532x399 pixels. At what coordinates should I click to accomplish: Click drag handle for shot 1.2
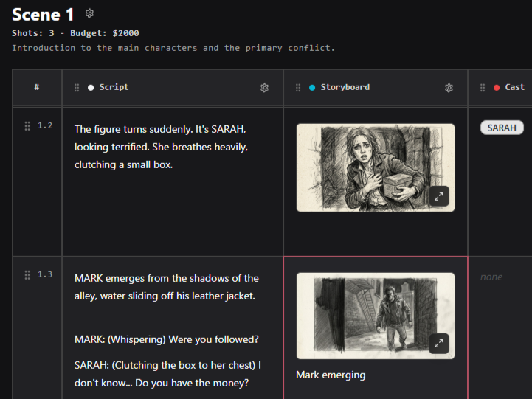(27, 126)
